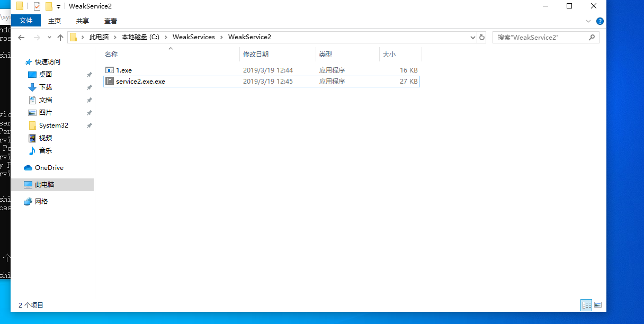The width and height of the screenshot is (644, 324).
Task: Expand the chevron after 此电脑 breadcrumb
Action: (115, 37)
